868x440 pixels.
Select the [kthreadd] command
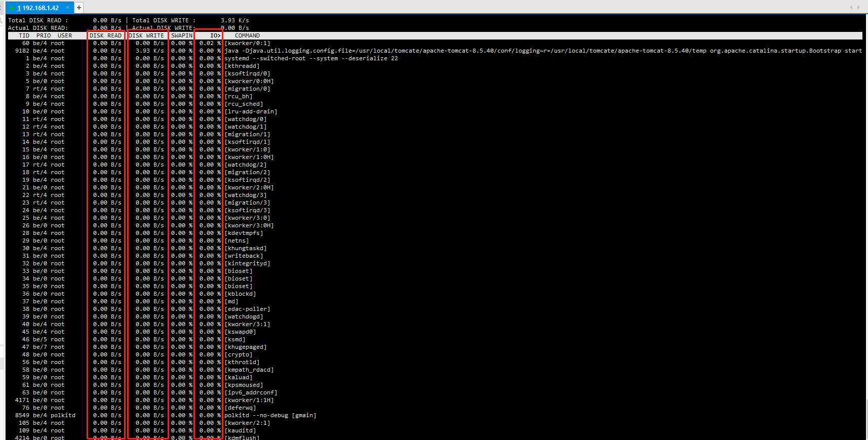point(242,66)
